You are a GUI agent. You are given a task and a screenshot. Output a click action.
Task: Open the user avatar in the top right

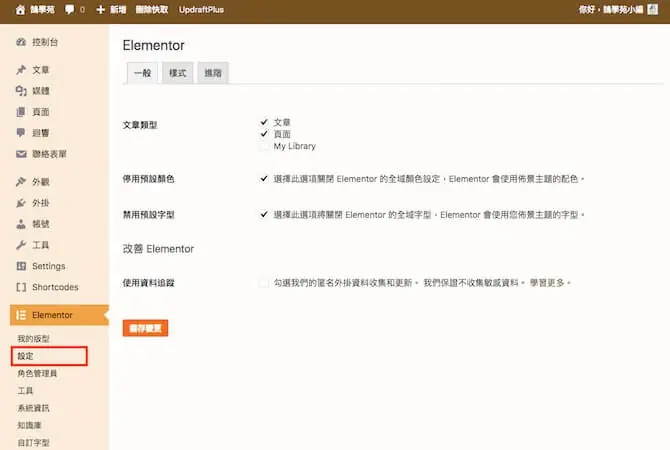652,9
